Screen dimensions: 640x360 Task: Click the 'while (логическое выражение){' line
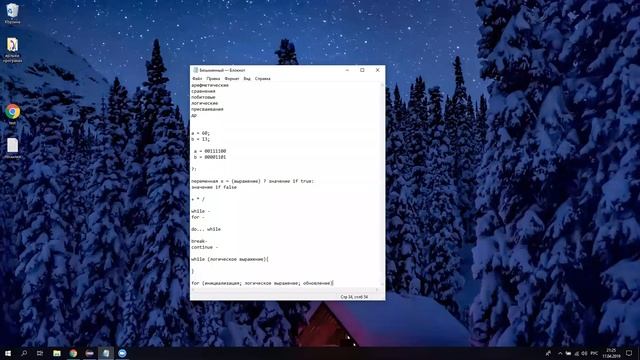point(230,259)
